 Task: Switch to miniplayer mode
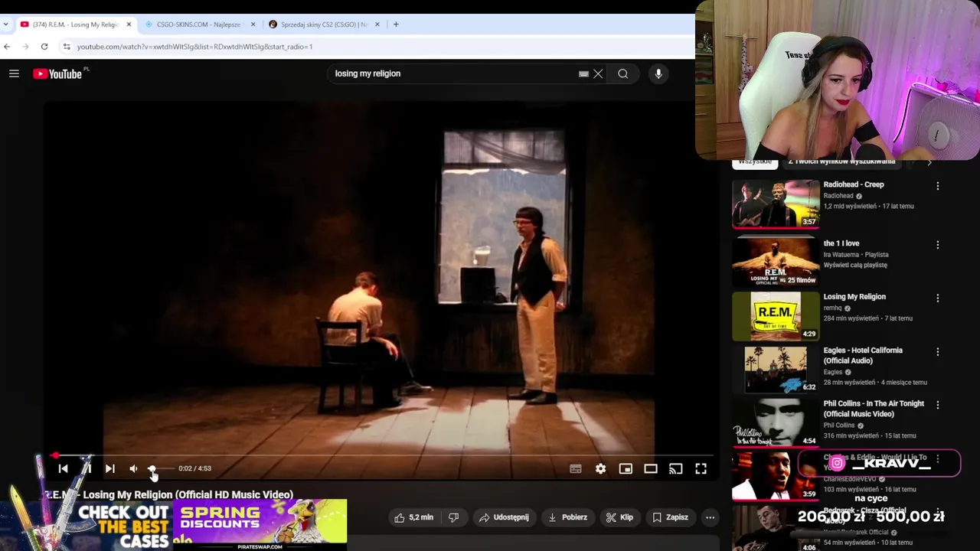pos(626,468)
